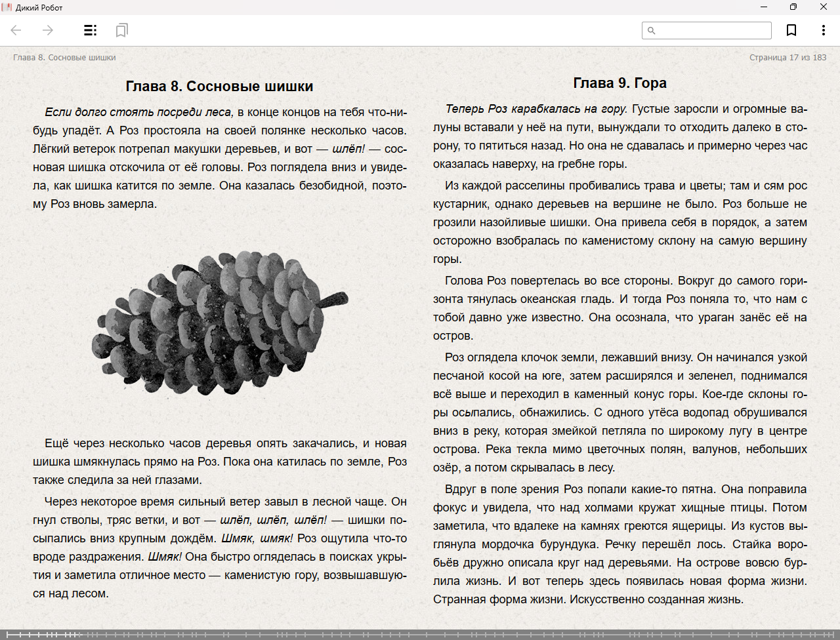Show the saved bookmarks panel
The image size is (840, 640).
(x=121, y=30)
